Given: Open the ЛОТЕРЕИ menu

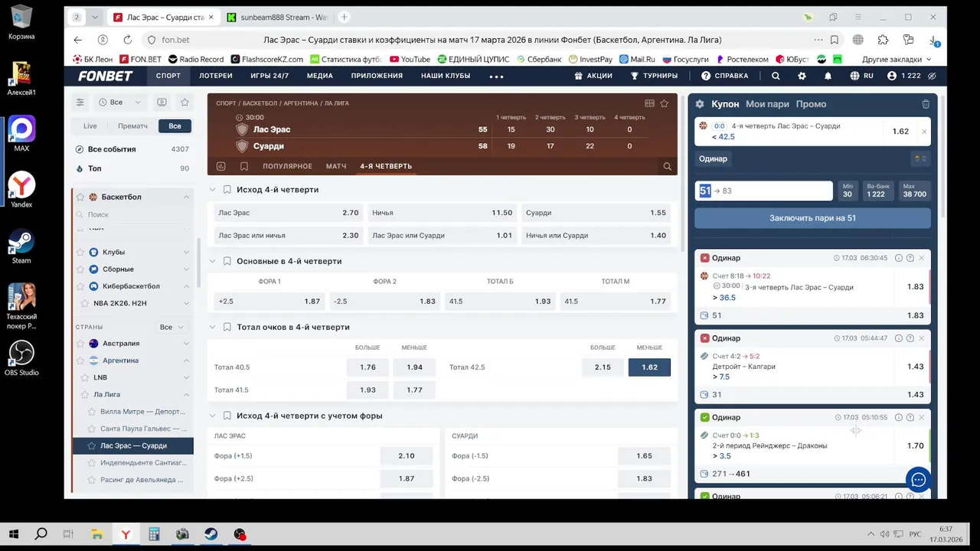Looking at the screenshot, I should click(x=215, y=76).
